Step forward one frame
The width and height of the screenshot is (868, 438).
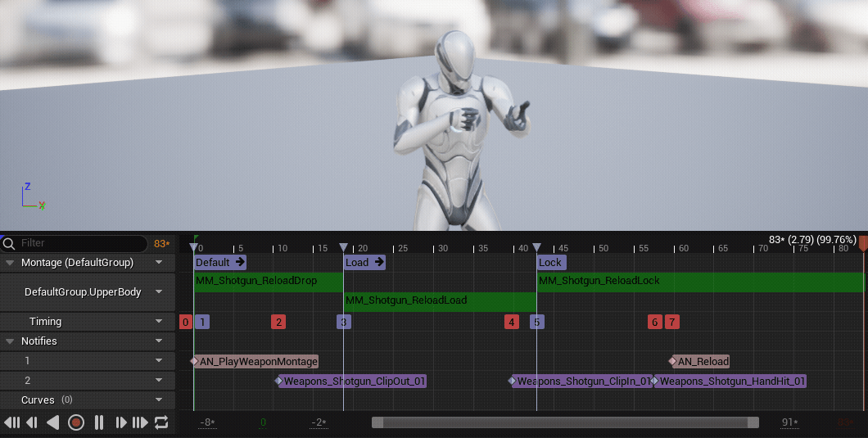click(120, 422)
